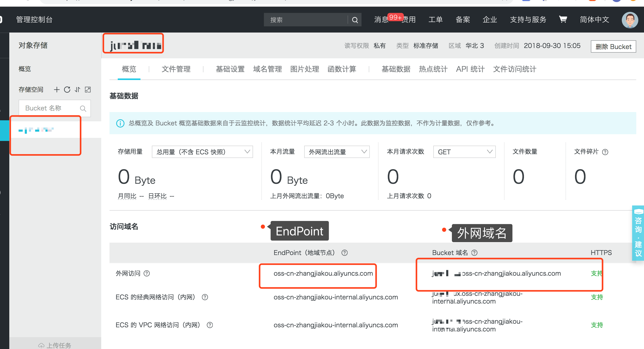Open the user avatar menu
Image resolution: width=644 pixels, height=349 pixels.
[630, 20]
